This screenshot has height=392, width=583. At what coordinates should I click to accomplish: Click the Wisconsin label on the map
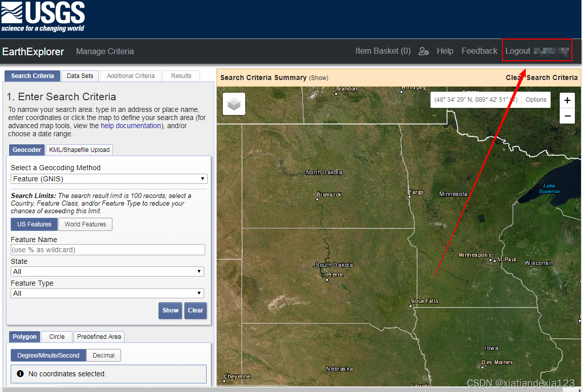coord(539,263)
